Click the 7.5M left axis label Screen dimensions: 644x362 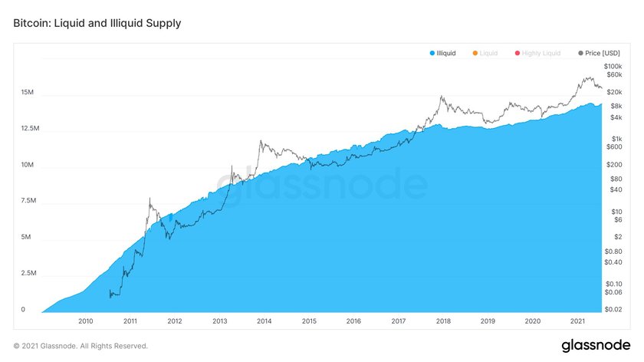[28, 200]
